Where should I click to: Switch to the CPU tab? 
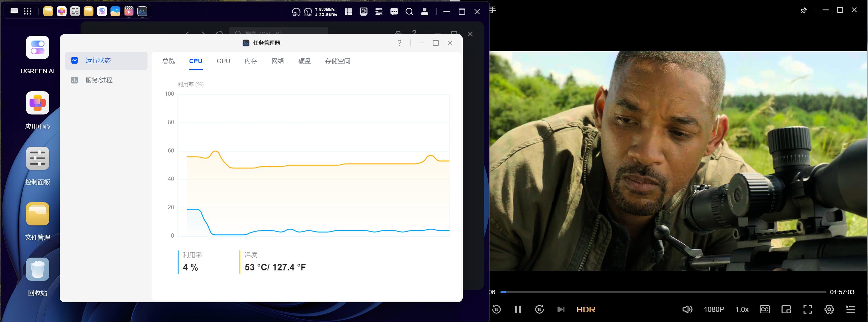[196, 61]
